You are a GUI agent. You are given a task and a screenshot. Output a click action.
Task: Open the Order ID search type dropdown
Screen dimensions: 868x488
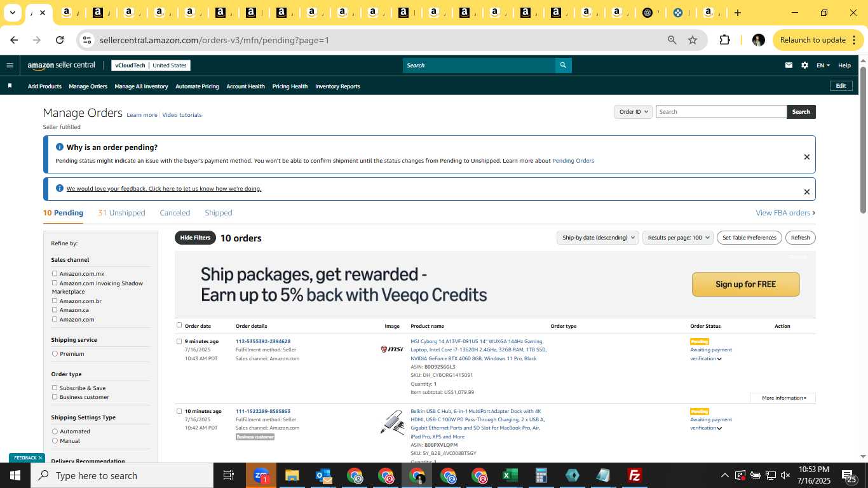(x=633, y=112)
